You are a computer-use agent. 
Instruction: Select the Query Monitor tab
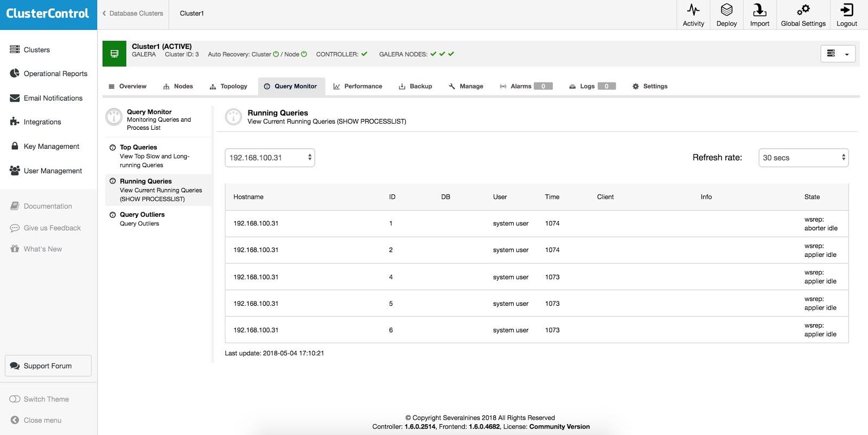point(291,86)
